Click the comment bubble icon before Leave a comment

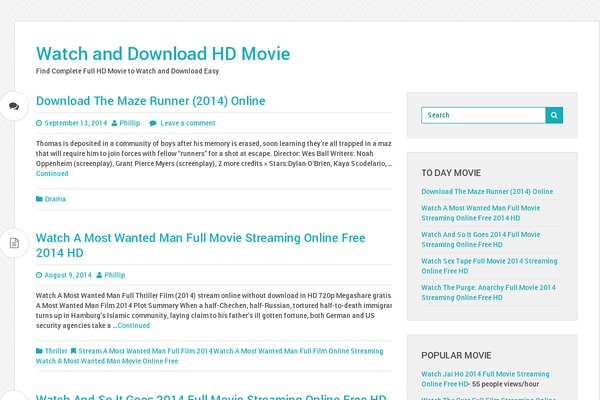coord(153,123)
